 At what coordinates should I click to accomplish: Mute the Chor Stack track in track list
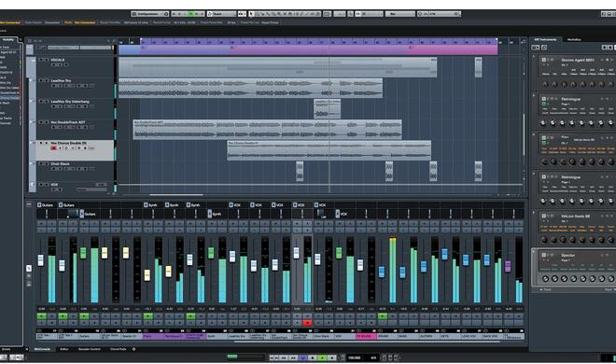point(40,163)
